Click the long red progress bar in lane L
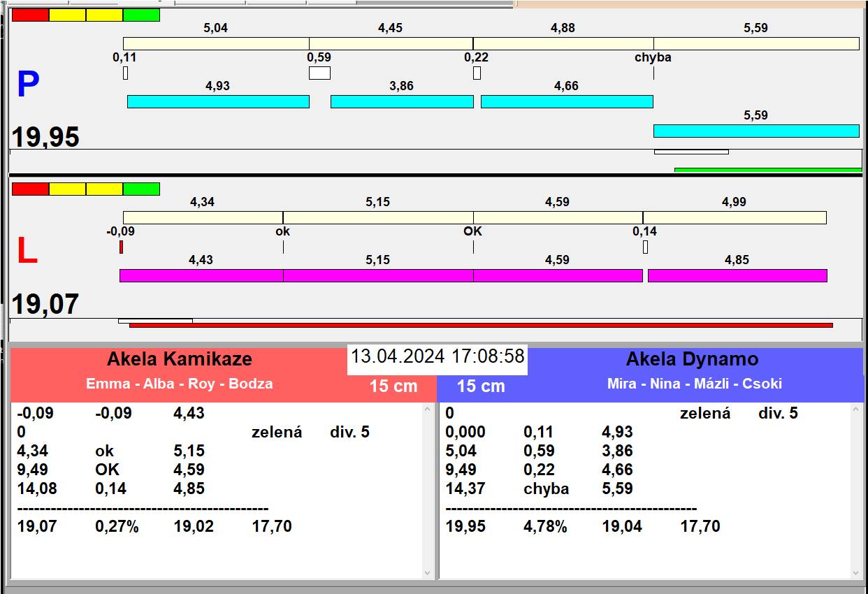This screenshot has height=594, width=868. pyautogui.click(x=481, y=325)
